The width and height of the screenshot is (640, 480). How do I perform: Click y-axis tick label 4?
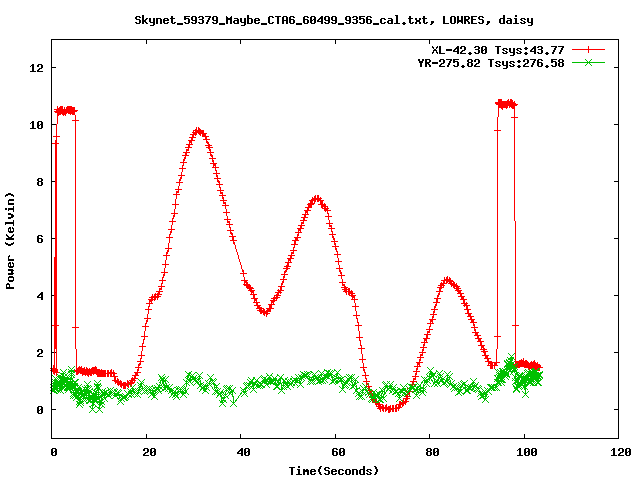40,296
